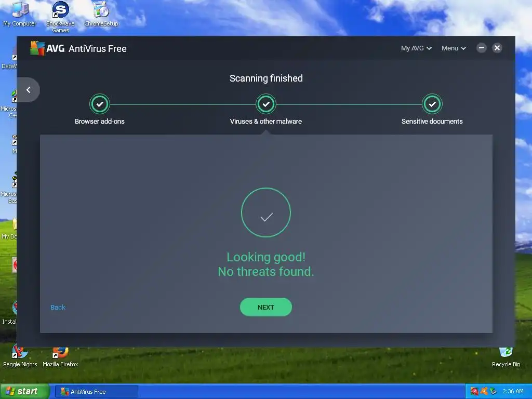Click the Scanning finished heading
Viewport: 532px width, 399px height.
click(266, 78)
